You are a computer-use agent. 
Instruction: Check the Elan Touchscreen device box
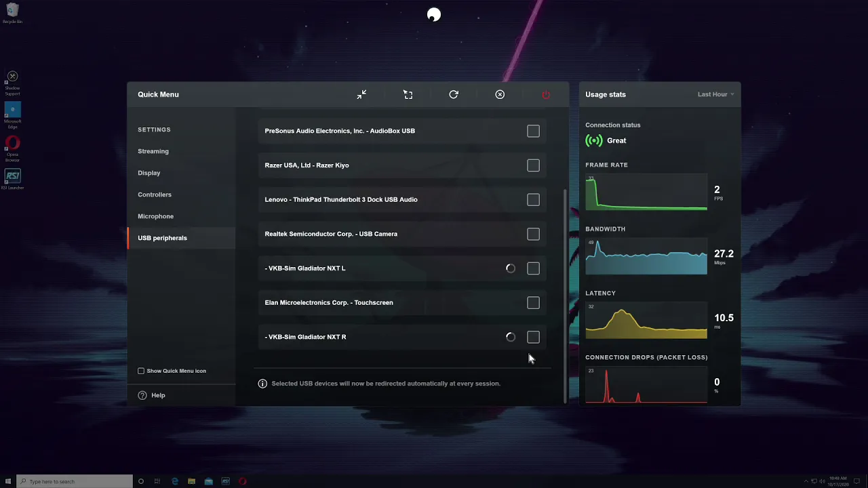tap(533, 302)
